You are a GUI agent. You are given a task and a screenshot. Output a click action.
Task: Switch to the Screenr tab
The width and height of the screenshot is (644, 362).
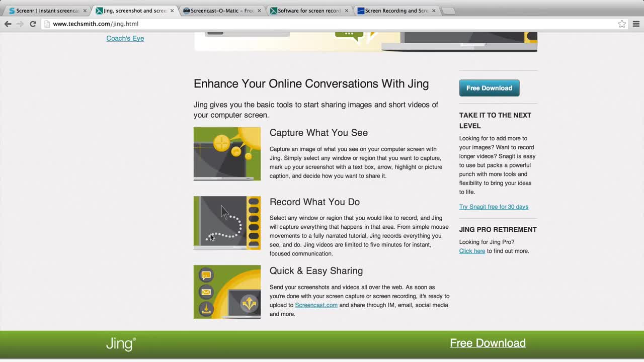(48, 11)
